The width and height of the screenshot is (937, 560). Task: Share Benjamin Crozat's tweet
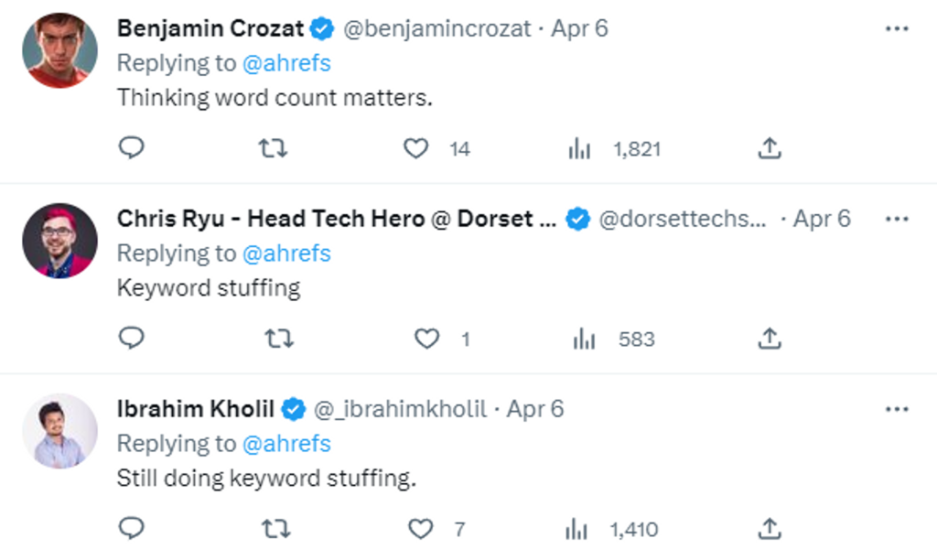pos(770,148)
